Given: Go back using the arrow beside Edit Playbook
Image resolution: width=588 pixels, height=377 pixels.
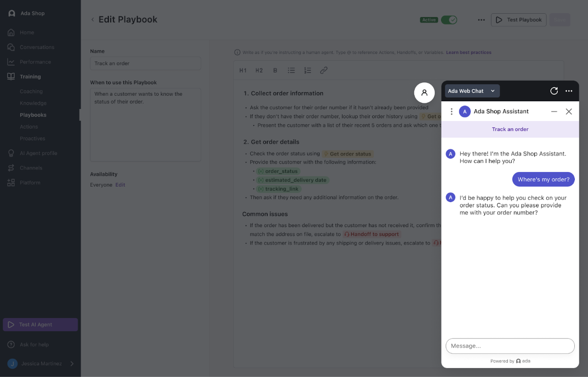Looking at the screenshot, I should pos(92,20).
